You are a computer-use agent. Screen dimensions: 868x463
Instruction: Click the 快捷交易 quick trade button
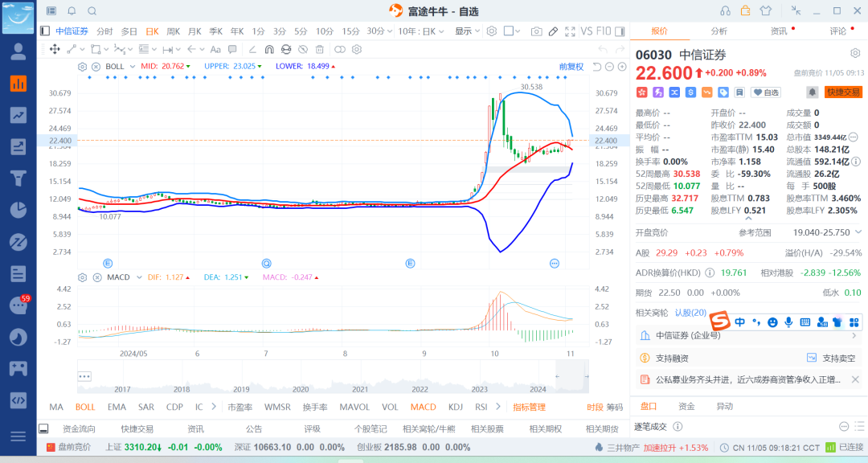coord(843,92)
